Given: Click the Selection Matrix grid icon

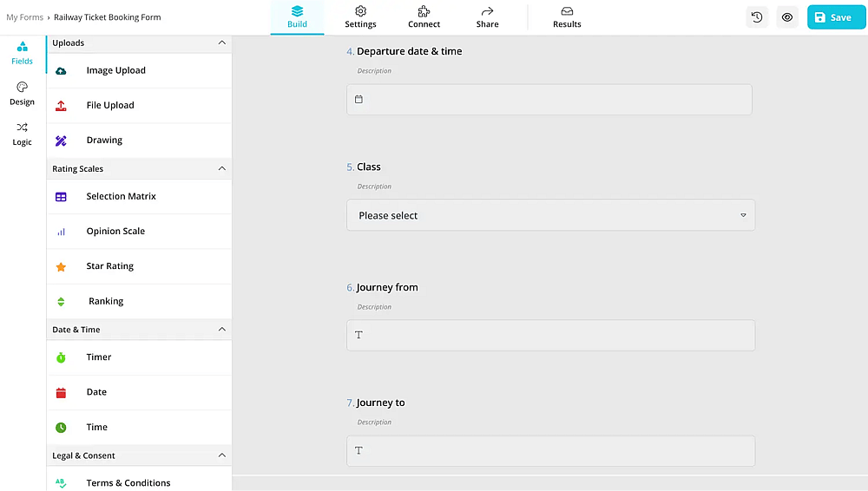Looking at the screenshot, I should click(61, 197).
